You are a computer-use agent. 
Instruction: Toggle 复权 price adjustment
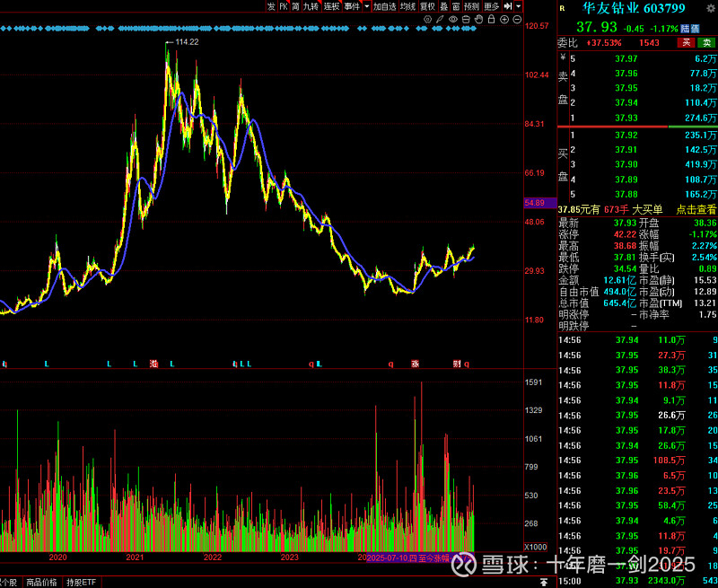[x=427, y=6]
